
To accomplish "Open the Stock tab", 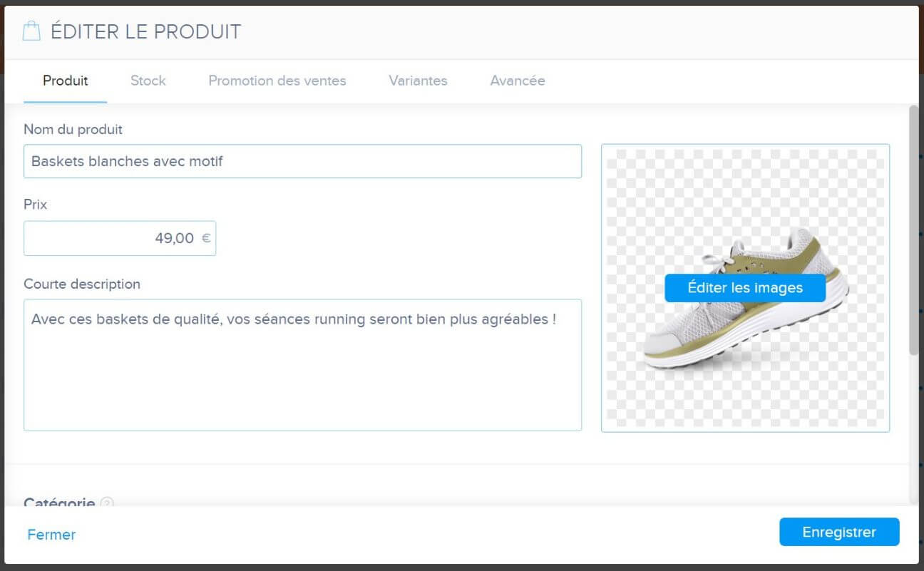I will coord(148,81).
